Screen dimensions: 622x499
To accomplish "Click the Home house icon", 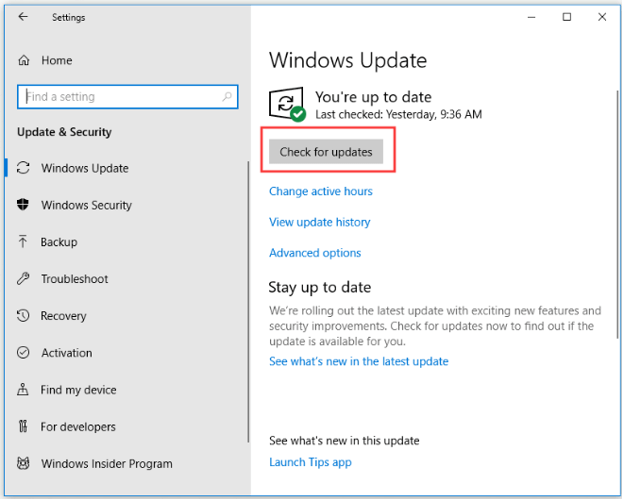I will point(24,60).
